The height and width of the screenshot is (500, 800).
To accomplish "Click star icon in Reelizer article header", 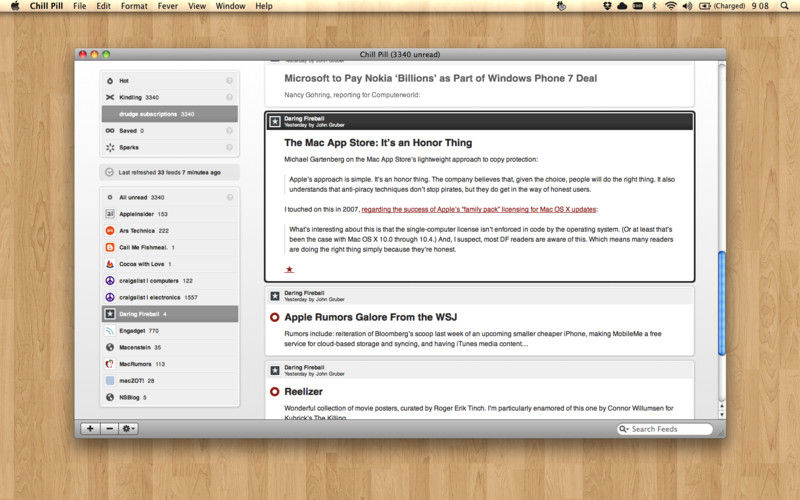I will click(x=275, y=370).
